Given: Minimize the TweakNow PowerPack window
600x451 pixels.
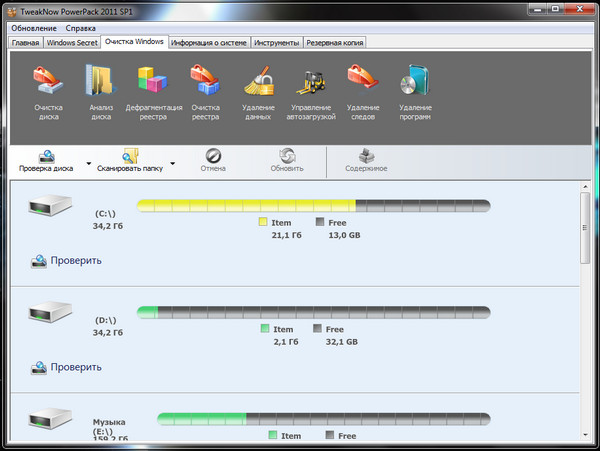Looking at the screenshot, I should 538,9.
